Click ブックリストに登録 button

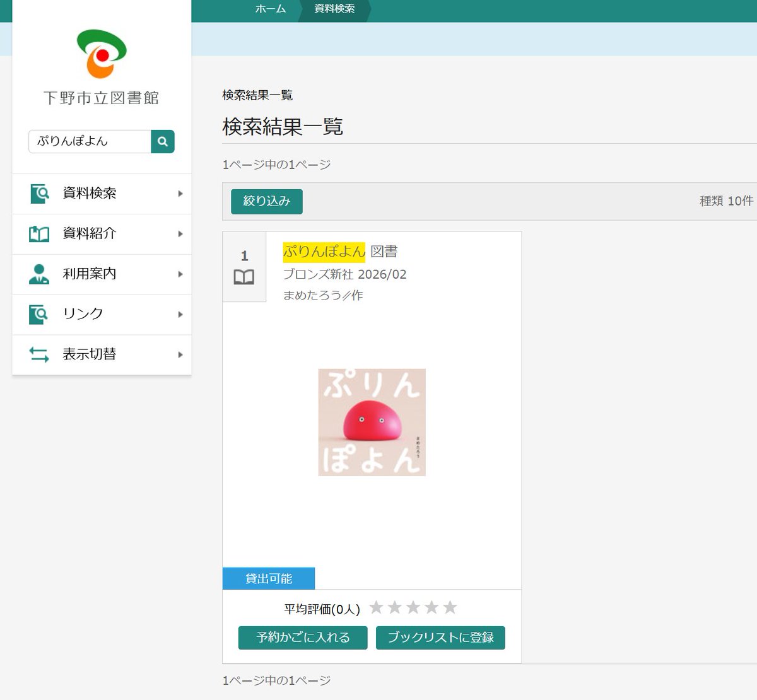(x=440, y=638)
